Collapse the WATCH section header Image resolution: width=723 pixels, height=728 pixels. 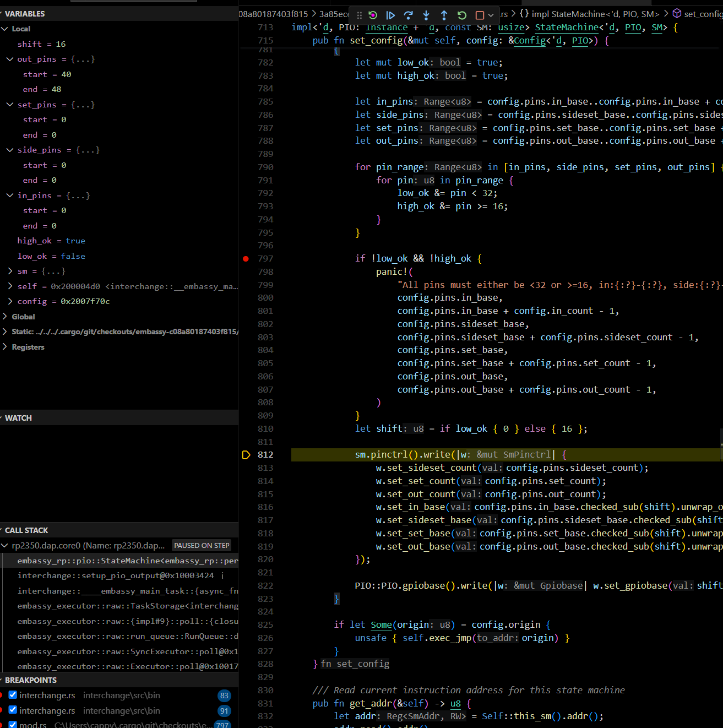[18, 418]
